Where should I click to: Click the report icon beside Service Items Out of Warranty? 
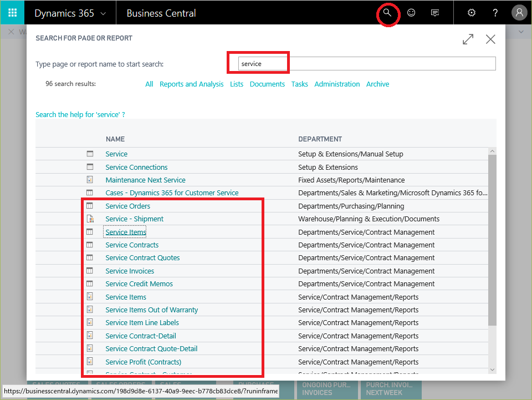90,310
